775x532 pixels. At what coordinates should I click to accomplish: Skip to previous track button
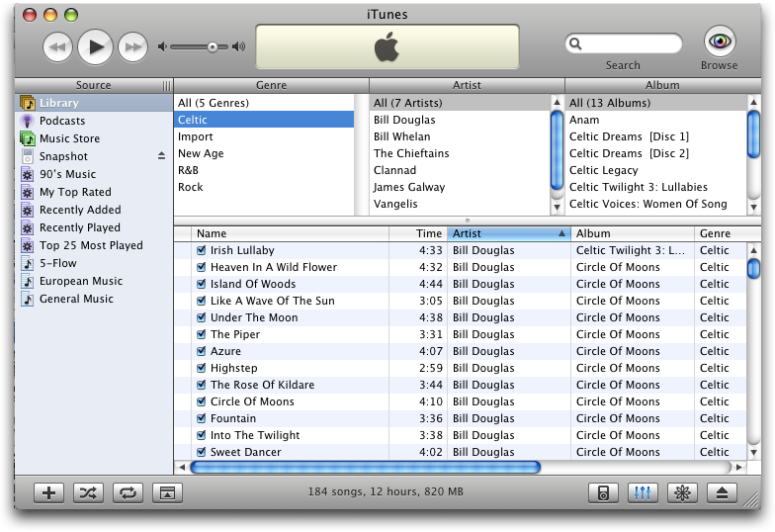click(57, 47)
